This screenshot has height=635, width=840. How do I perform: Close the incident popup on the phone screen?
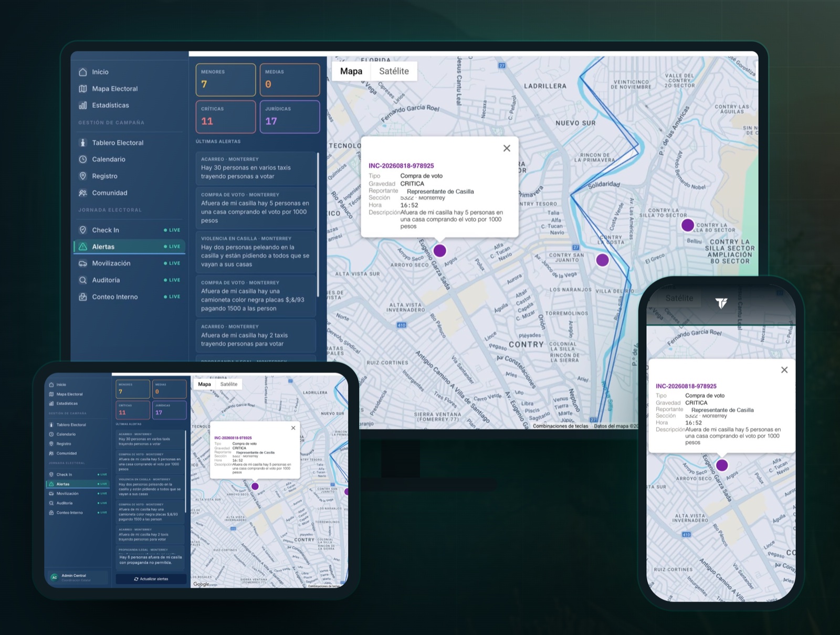pos(784,370)
